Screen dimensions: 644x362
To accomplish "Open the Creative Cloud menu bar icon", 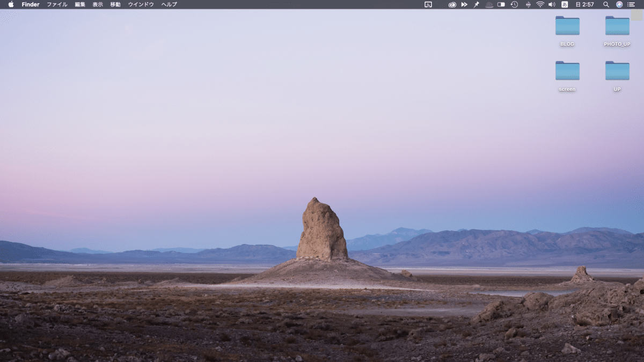I will coord(452,4).
